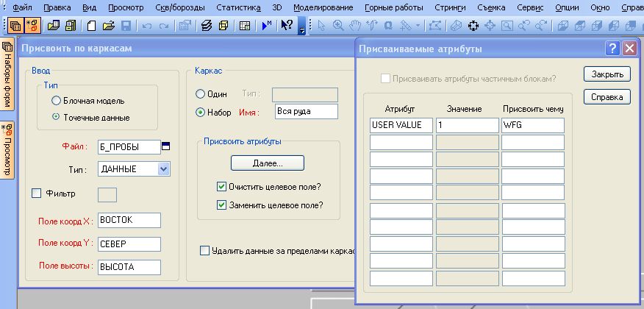
Task: Check Удалить данные за пределами каркаса
Action: point(204,250)
